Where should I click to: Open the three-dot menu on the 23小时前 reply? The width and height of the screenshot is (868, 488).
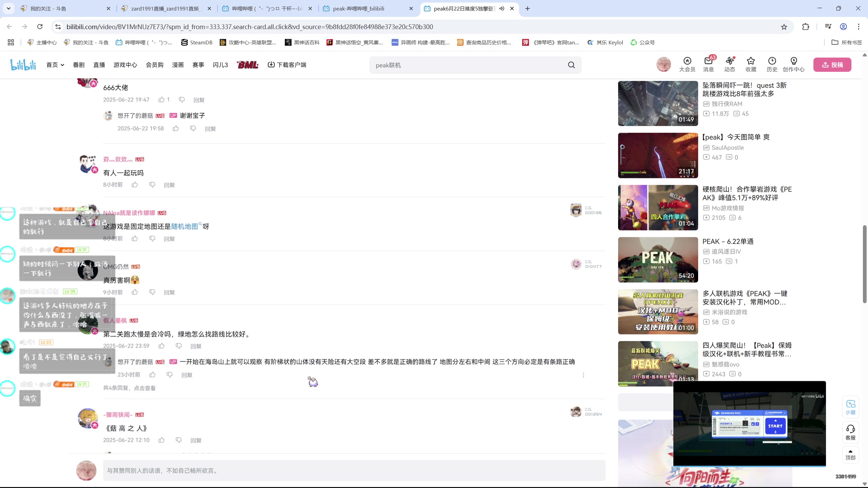tap(583, 375)
